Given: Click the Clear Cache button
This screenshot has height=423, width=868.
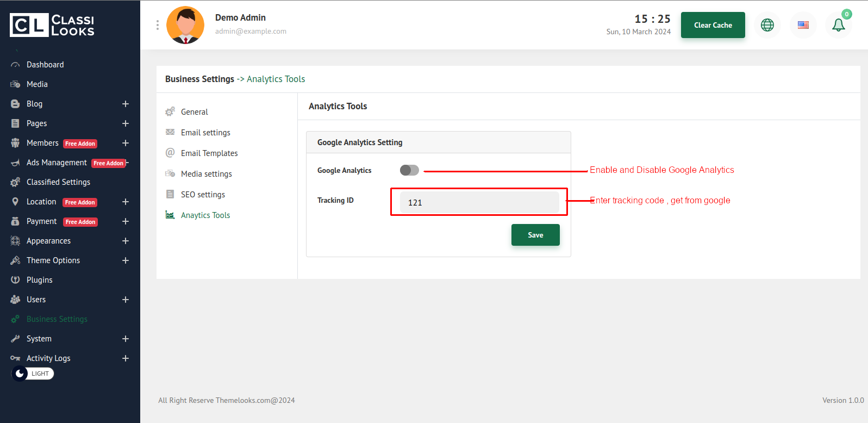Looking at the screenshot, I should 713,25.
